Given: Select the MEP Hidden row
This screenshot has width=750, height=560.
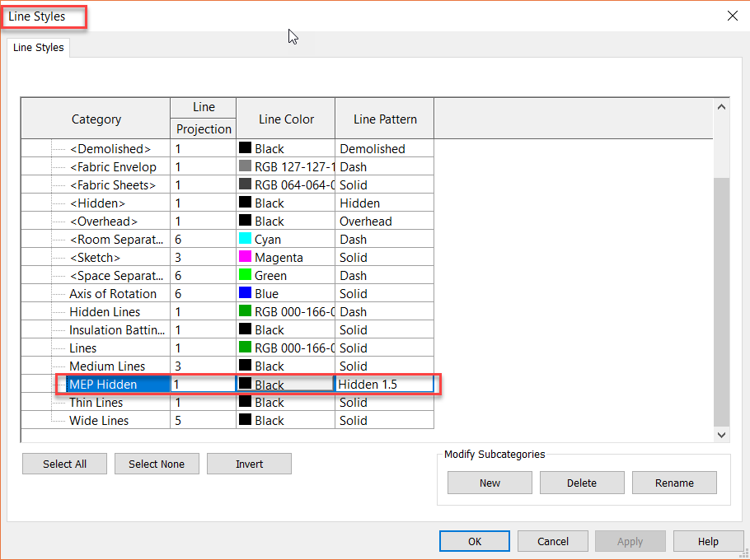Looking at the screenshot, I should click(x=118, y=384).
